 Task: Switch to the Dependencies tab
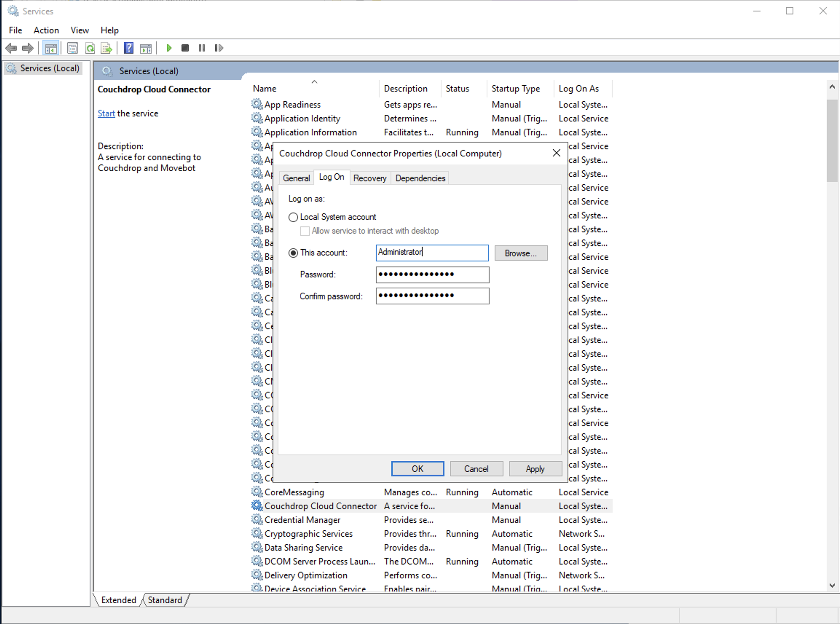(420, 178)
